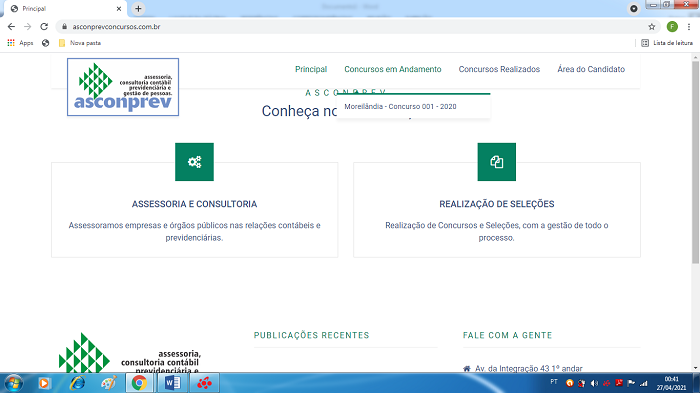Click the documents icon above Realização de Seleções
700x393 pixels.
click(x=496, y=162)
